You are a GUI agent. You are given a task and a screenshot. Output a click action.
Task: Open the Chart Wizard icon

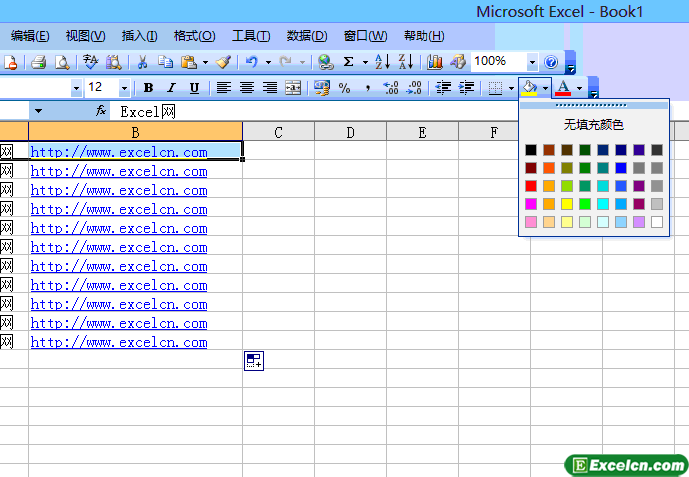(x=434, y=62)
